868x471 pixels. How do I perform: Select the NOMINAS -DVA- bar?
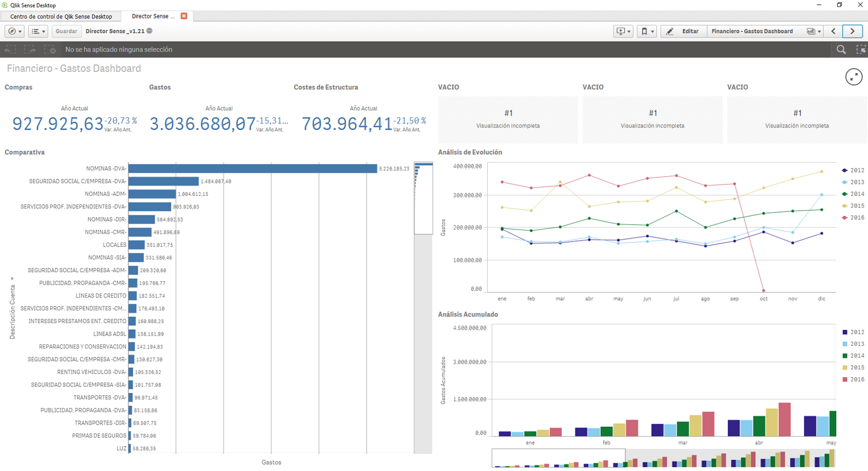coord(252,169)
